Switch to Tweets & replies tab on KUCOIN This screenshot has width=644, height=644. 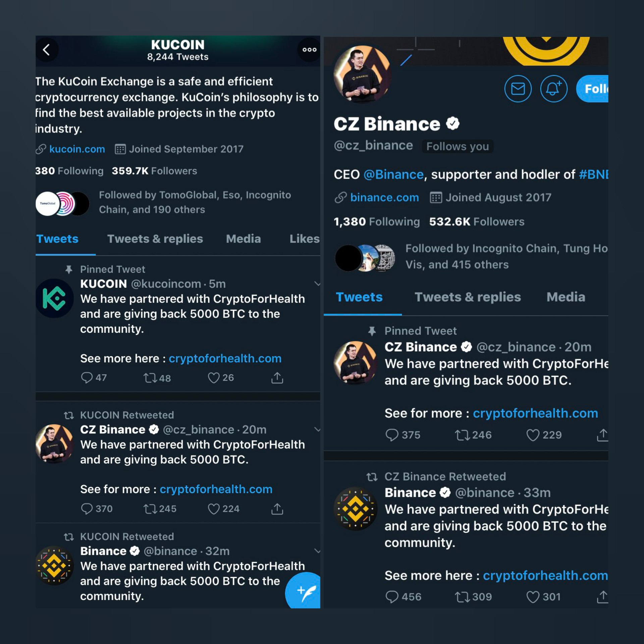pos(155,239)
